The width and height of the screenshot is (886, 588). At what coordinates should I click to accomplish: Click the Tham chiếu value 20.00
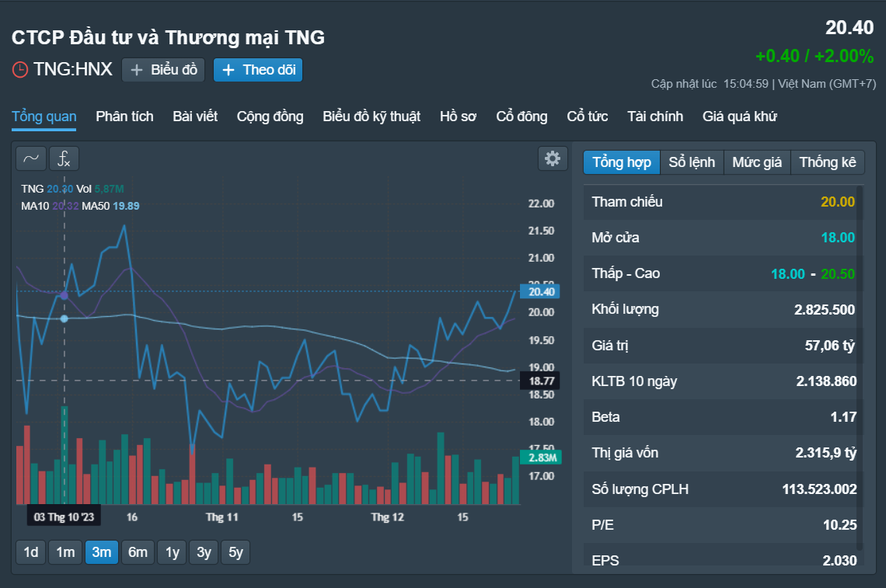(837, 202)
